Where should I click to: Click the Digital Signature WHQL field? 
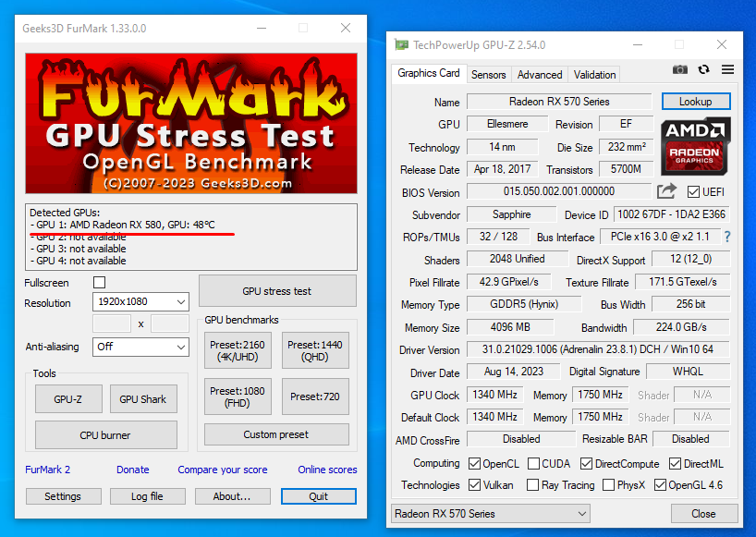point(688,372)
